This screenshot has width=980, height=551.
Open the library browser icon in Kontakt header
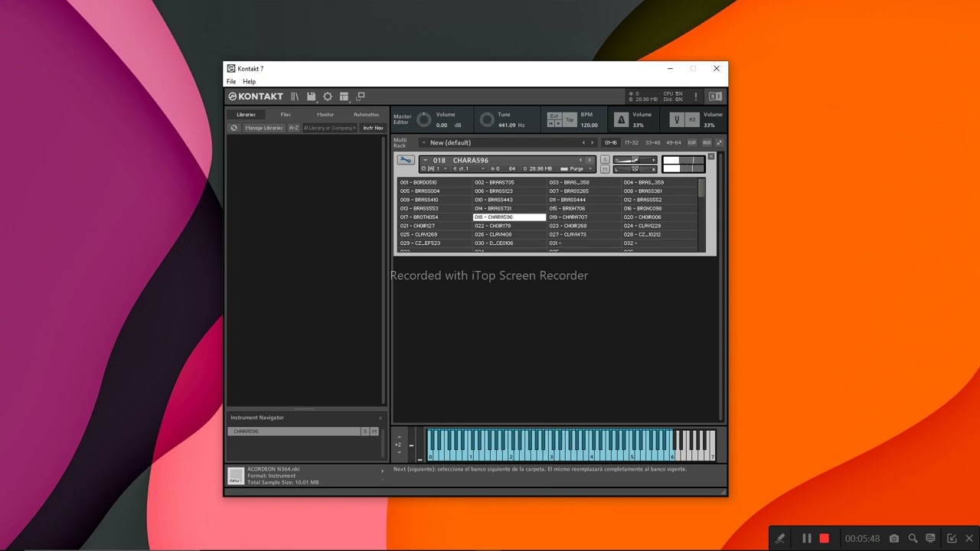coord(295,96)
